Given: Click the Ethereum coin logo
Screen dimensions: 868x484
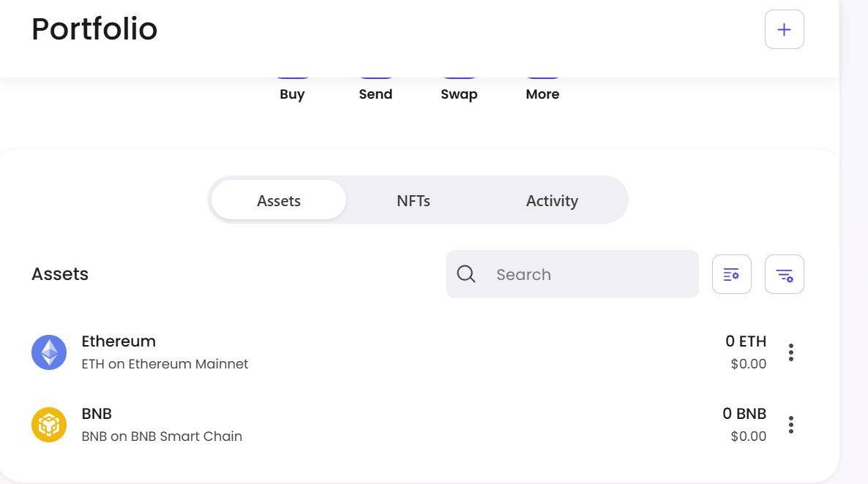Looking at the screenshot, I should 49,352.
